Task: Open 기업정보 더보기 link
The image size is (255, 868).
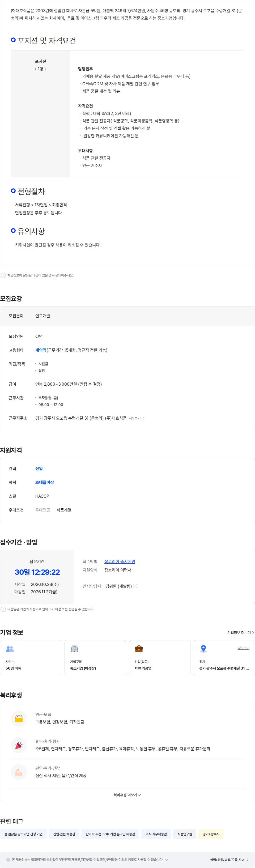Action: [x=240, y=633]
